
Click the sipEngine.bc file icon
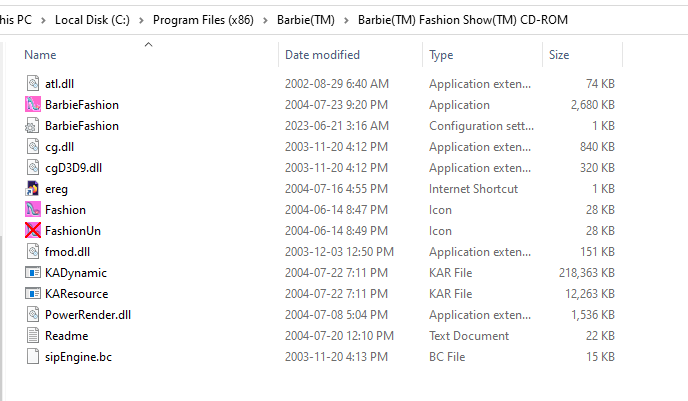click(32, 356)
